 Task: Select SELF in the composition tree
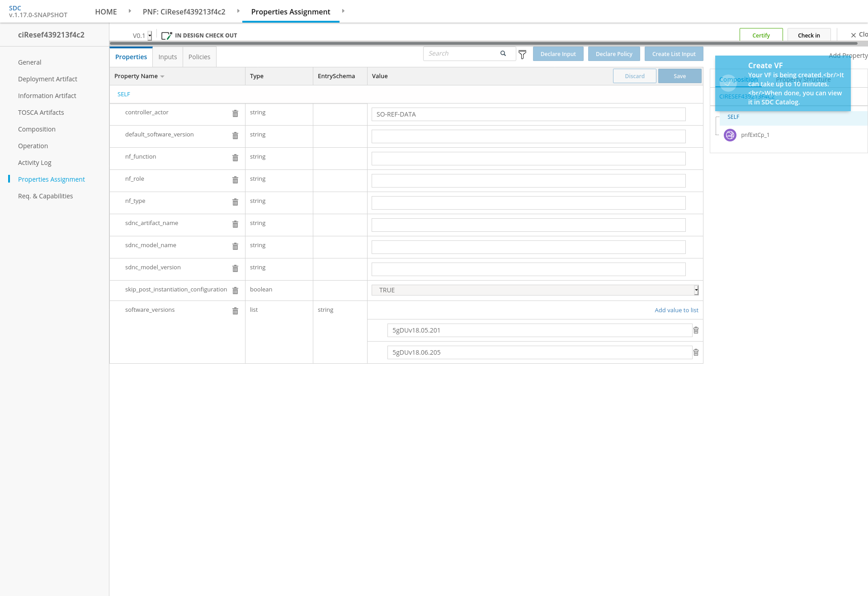coord(733,117)
